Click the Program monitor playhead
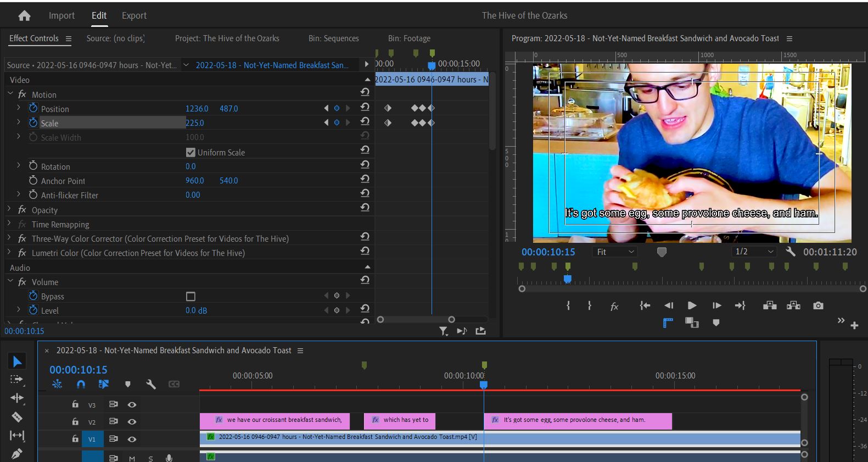Image resolution: width=868 pixels, height=462 pixels. click(568, 279)
